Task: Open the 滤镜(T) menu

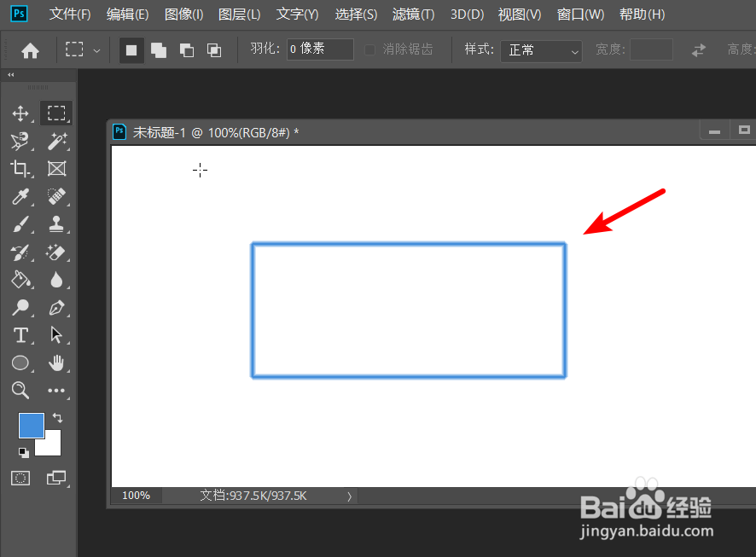Action: (x=413, y=15)
